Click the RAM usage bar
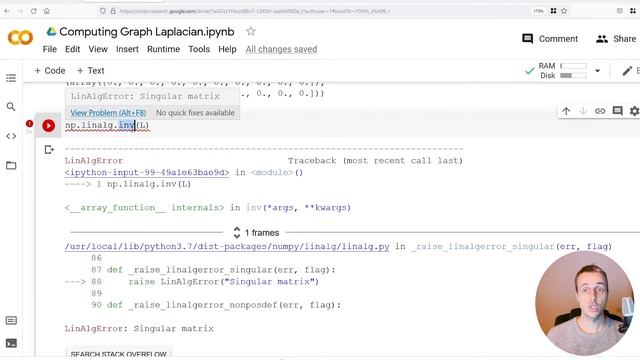The width and height of the screenshot is (640, 360). coord(573,66)
